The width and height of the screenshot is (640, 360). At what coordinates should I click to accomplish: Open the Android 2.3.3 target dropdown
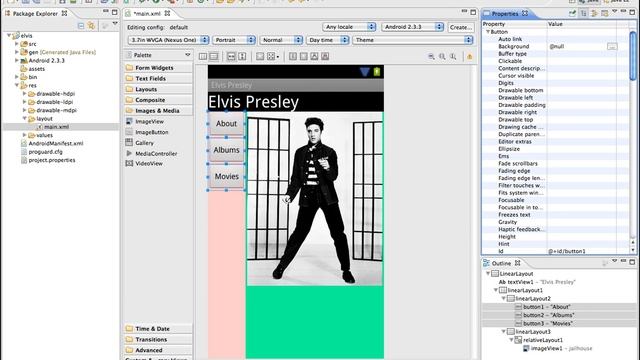(x=413, y=27)
